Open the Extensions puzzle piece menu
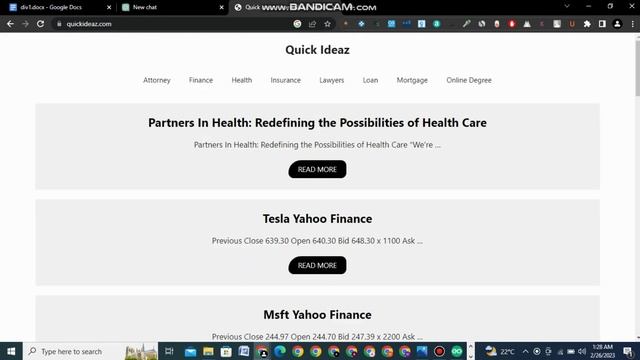This screenshot has height=360, width=640. pos(587,24)
